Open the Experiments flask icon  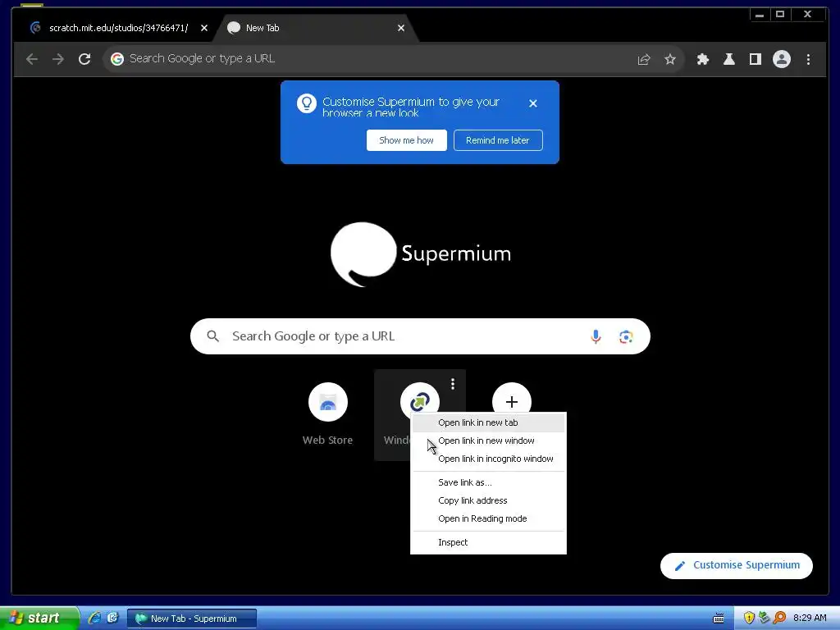point(729,59)
